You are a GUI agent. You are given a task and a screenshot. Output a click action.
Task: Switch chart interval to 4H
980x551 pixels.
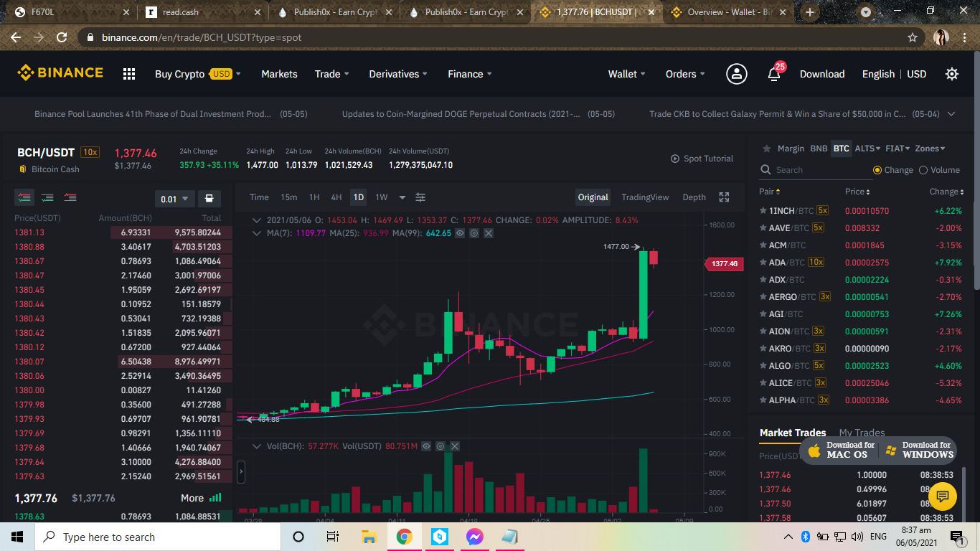336,197
